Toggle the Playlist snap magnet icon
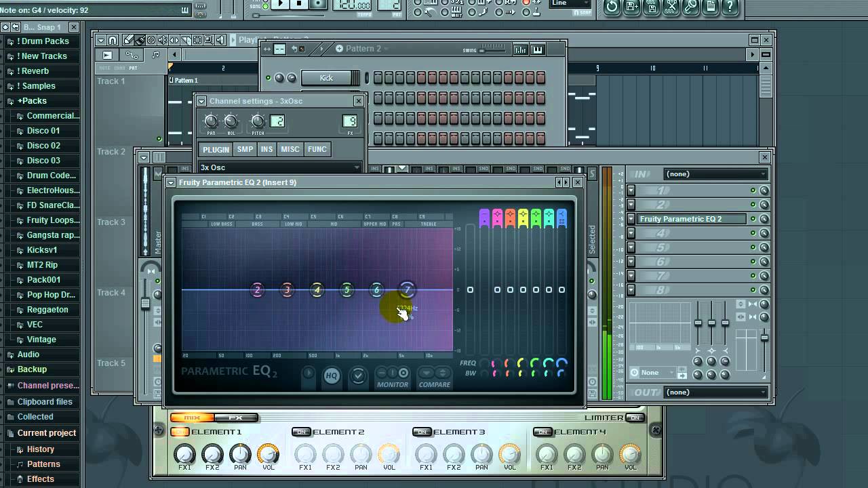 [x=113, y=40]
